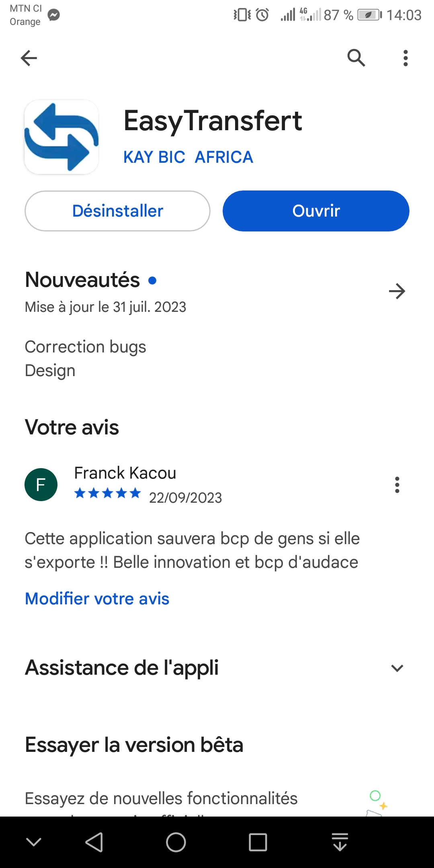Tap the EasyTransfert app icon
Screen dimensions: 434x868
click(x=61, y=137)
